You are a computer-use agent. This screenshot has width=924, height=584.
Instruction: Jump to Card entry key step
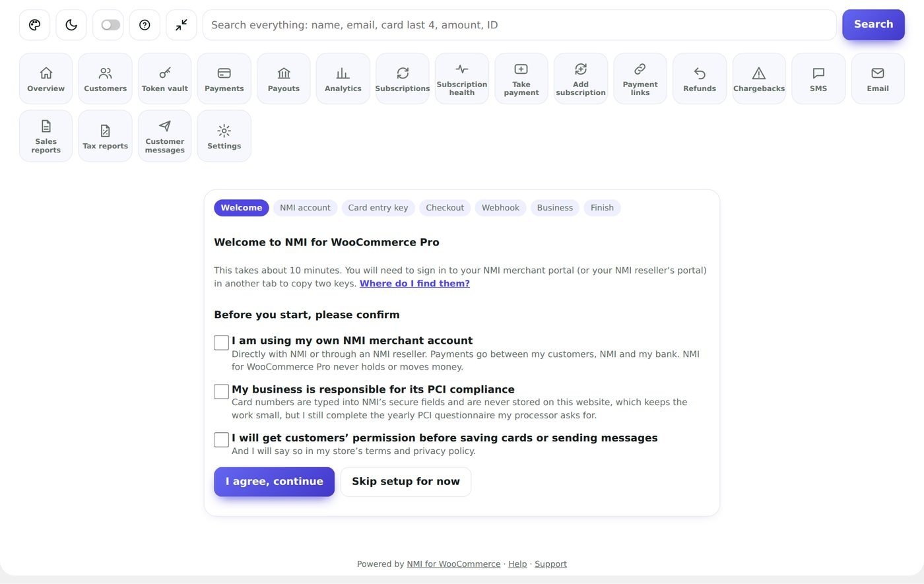tap(378, 208)
